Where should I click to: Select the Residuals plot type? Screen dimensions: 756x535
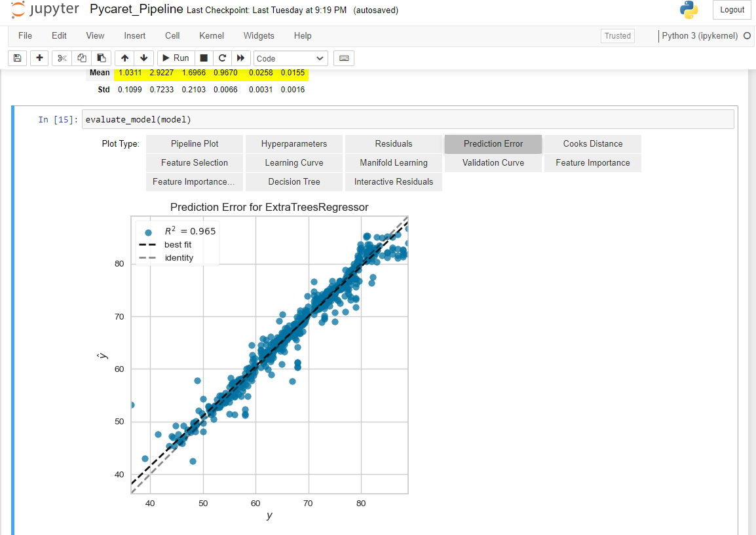pos(394,144)
